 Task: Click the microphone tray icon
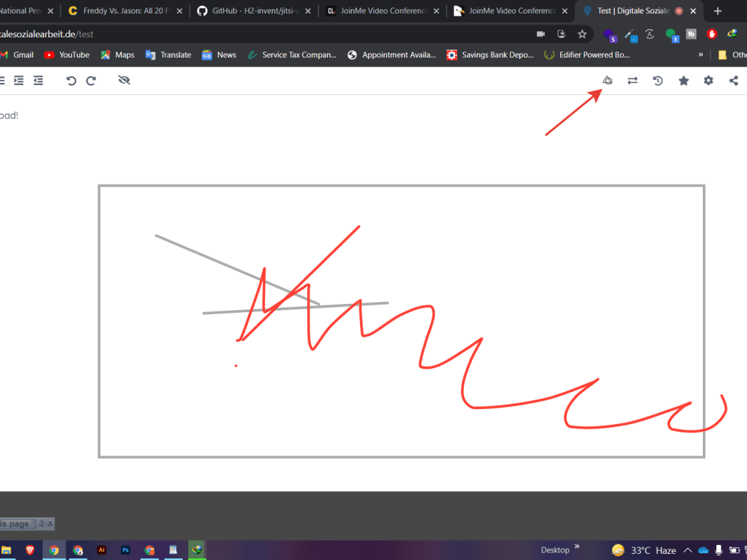coord(719,550)
